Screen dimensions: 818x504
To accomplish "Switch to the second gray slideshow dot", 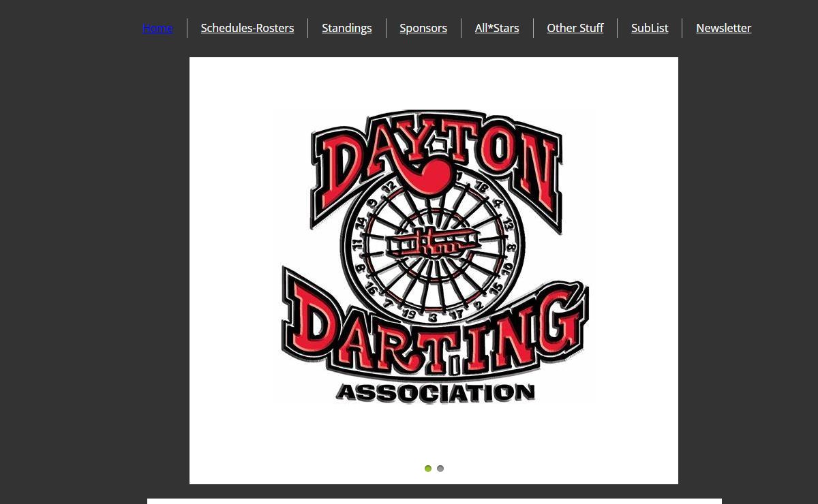I will point(440,469).
